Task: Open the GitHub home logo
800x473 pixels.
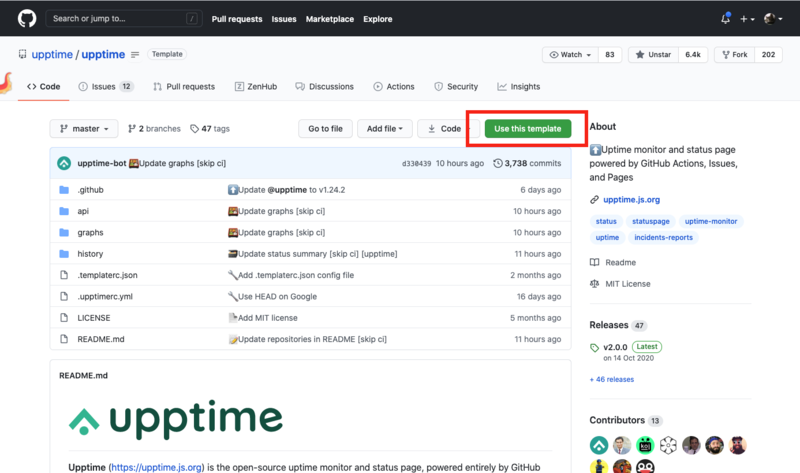Action: click(27, 19)
